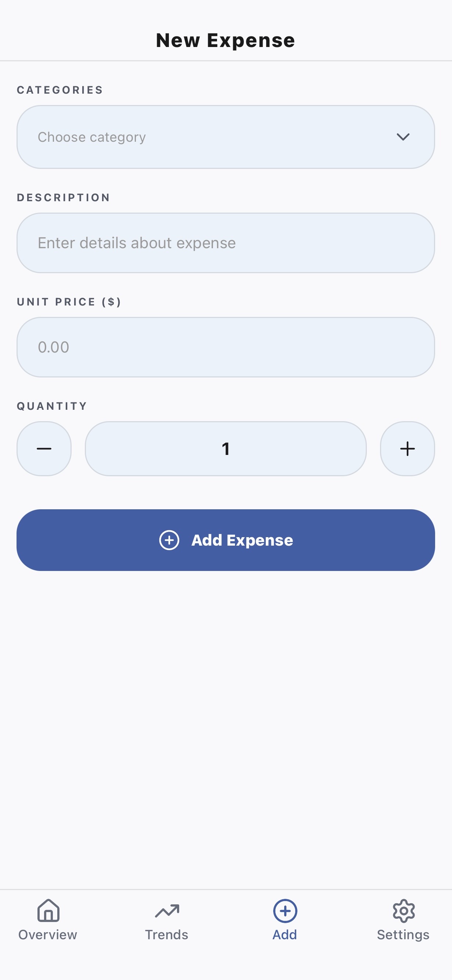
Task: Click the Unit Price input field
Action: tap(225, 347)
